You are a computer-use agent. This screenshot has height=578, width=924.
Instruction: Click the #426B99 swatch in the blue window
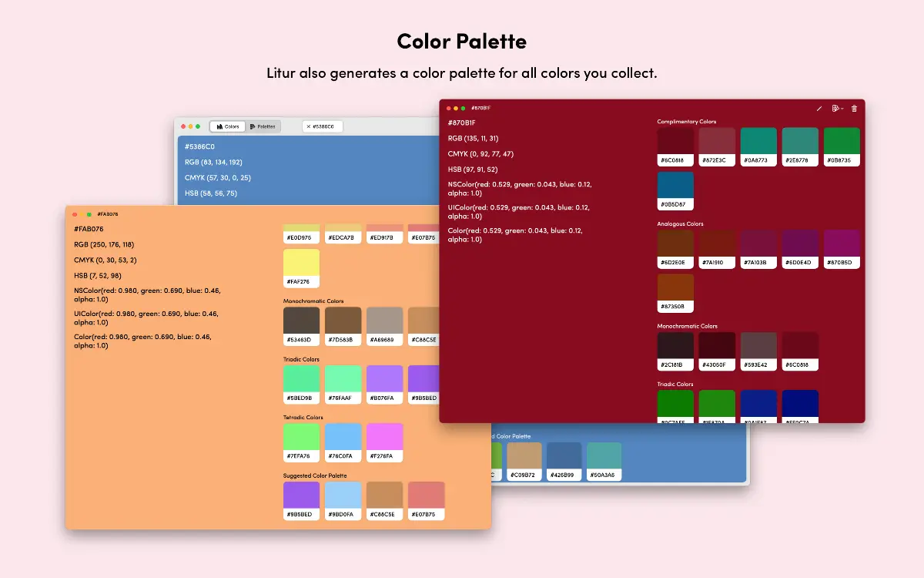tap(564, 462)
